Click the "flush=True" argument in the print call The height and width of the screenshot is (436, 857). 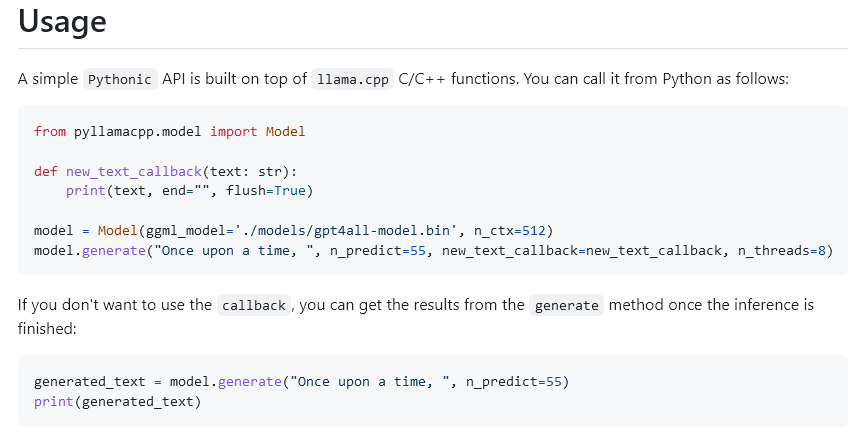tap(269, 190)
